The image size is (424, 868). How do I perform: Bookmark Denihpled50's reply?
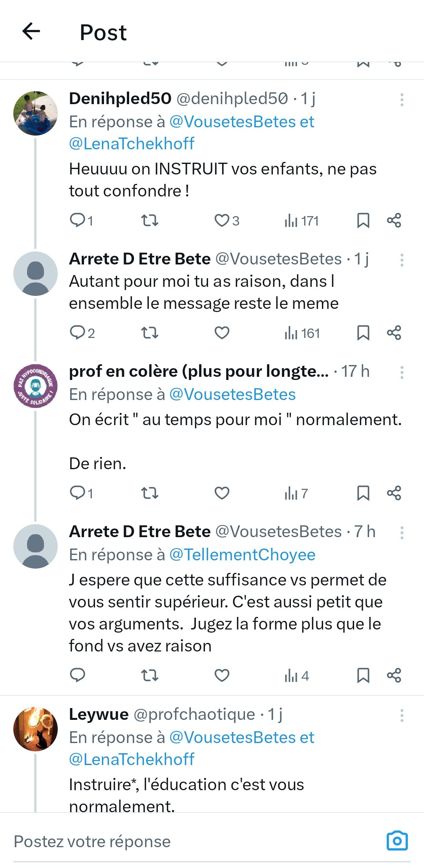[x=363, y=220]
